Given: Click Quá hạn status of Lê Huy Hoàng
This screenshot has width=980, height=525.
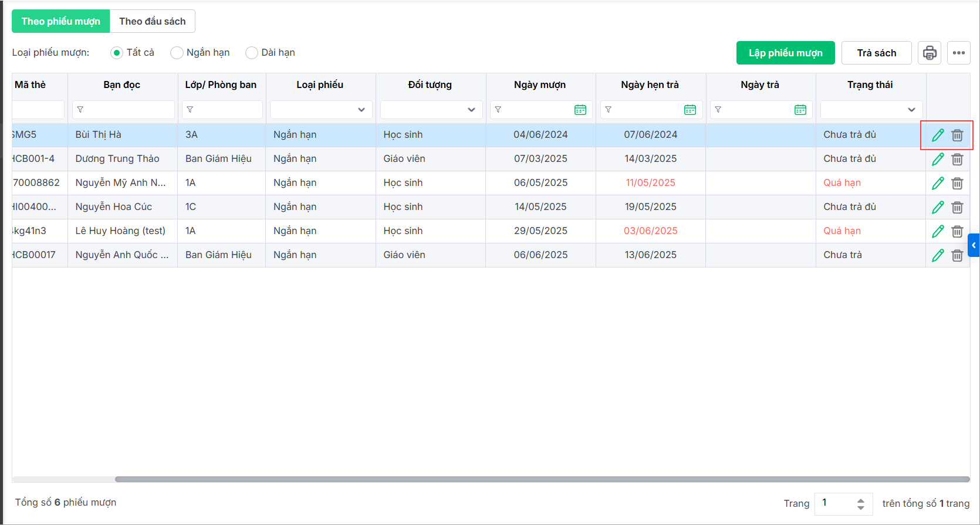Looking at the screenshot, I should click(x=842, y=231).
